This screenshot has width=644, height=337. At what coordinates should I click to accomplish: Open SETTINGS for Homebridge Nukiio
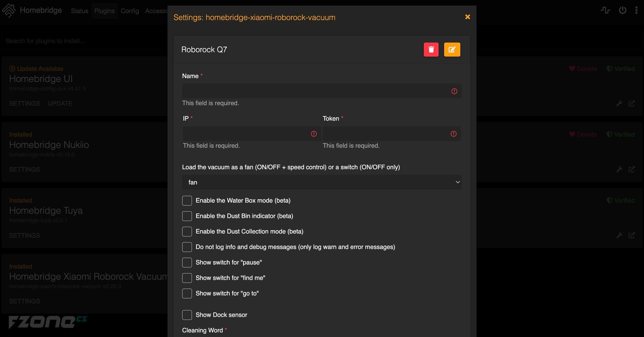tap(24, 170)
